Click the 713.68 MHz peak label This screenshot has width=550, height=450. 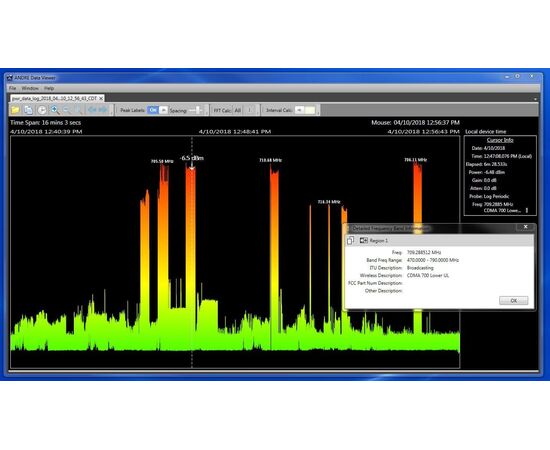pos(270,160)
